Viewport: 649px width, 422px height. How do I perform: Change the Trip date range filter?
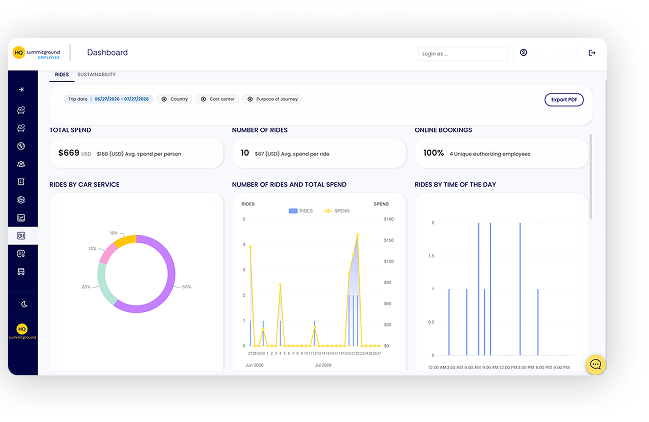pyautogui.click(x=108, y=99)
